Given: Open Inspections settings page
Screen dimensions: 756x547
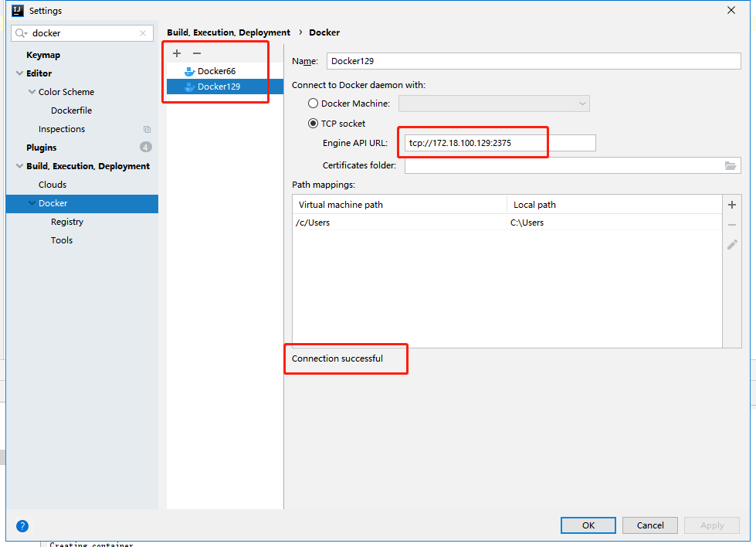Looking at the screenshot, I should pyautogui.click(x=62, y=129).
